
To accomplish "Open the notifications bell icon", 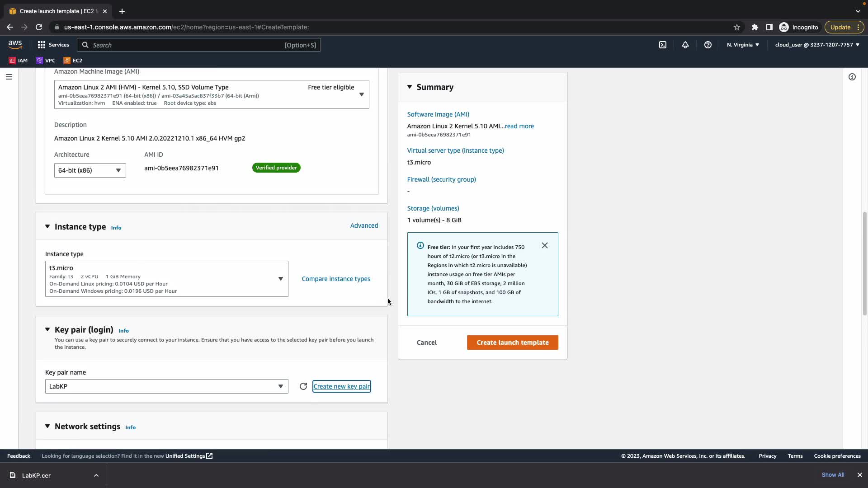I will tap(685, 45).
